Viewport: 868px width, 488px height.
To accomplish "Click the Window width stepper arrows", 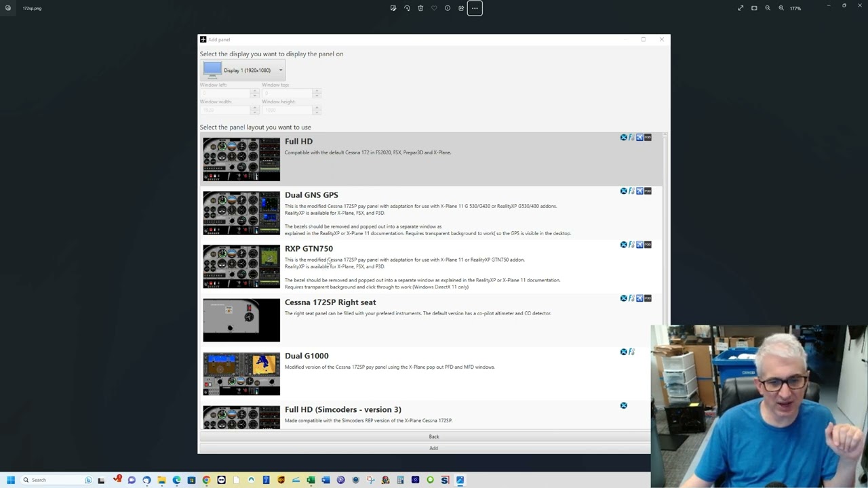I will [x=255, y=109].
